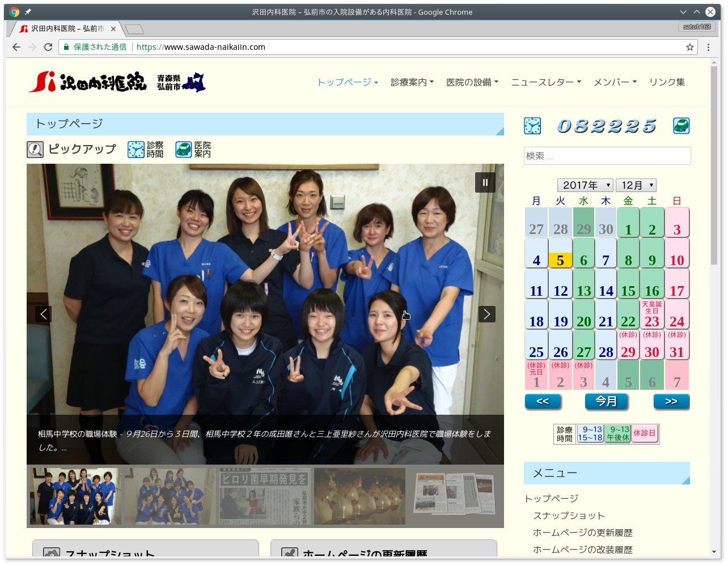This screenshot has width=728, height=566.
Task: Open the slide caption 相馬中学校の職場体験
Action: [x=78, y=434]
